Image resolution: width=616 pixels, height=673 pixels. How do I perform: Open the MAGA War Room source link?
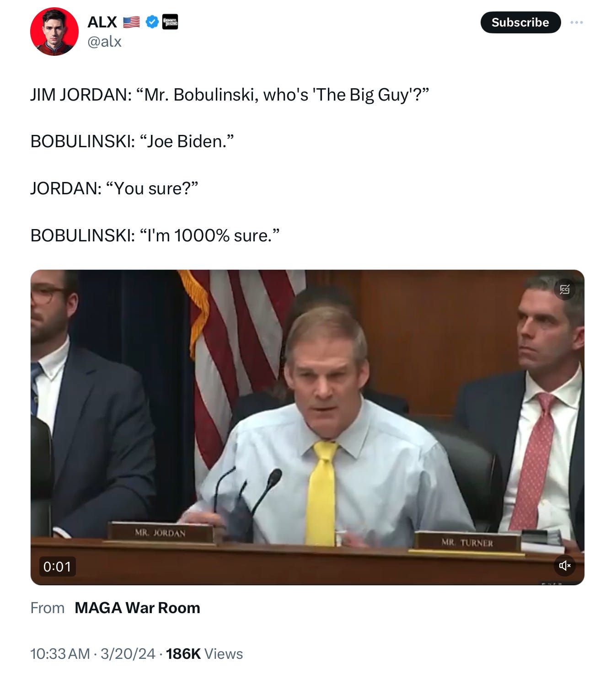tap(137, 608)
